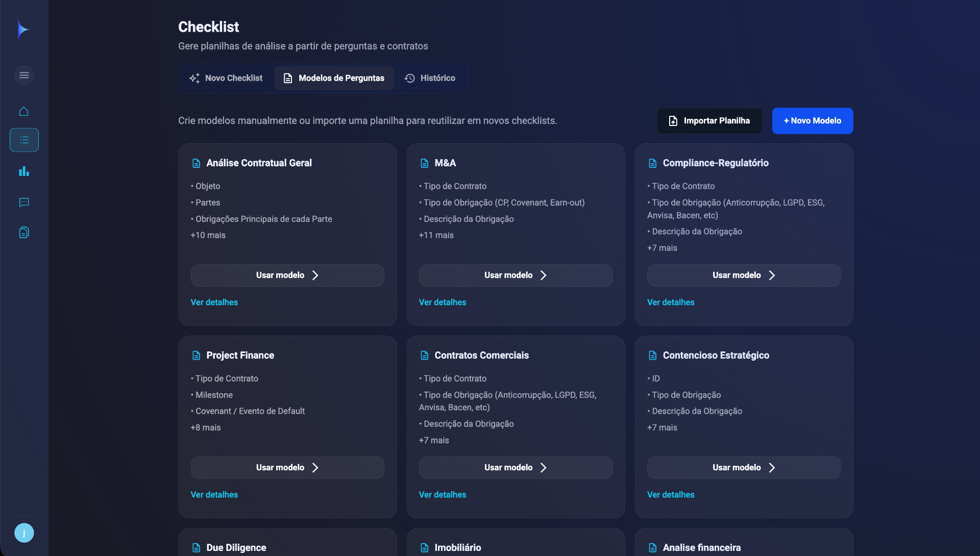Click the 'Analise financeira' card title

click(702, 548)
